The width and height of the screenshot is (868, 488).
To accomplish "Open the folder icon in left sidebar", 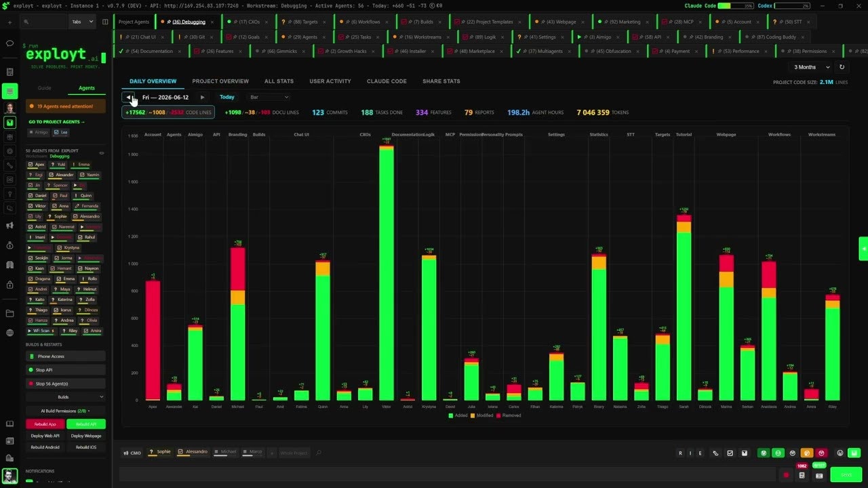I will click(9, 313).
